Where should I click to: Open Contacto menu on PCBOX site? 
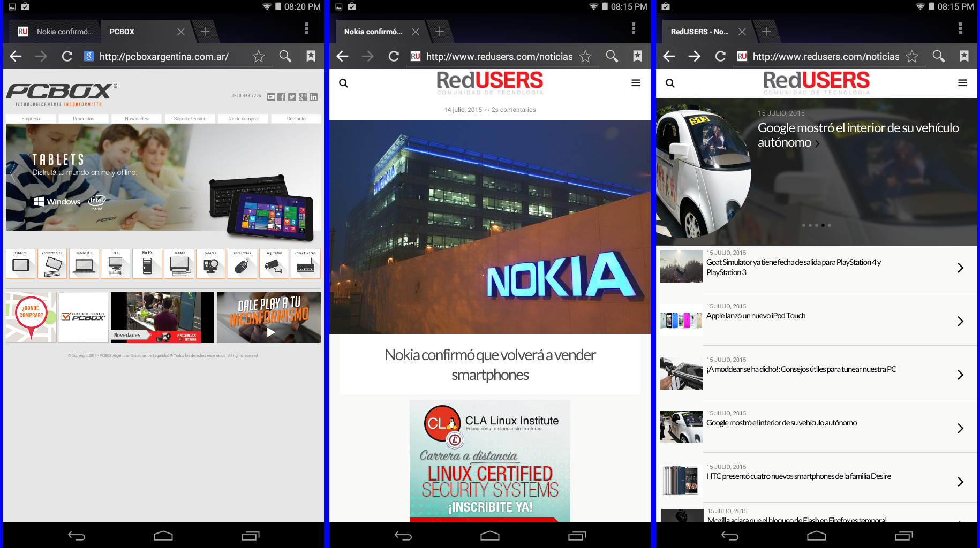coord(296,119)
